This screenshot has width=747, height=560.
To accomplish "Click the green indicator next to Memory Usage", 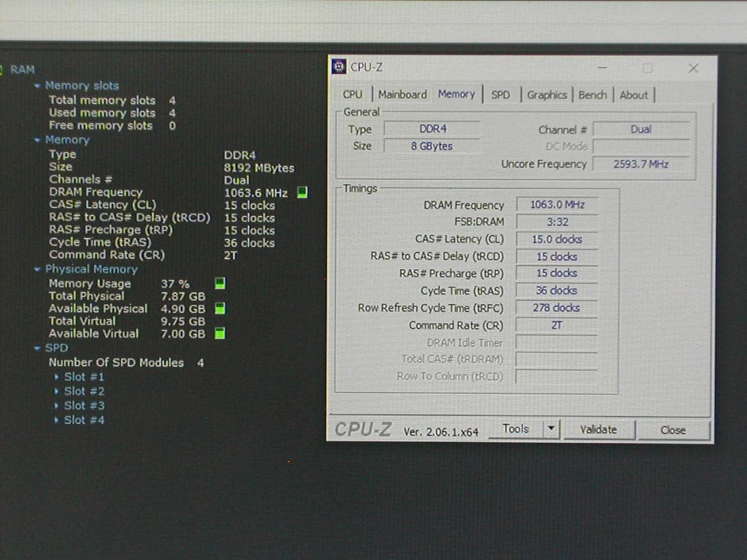I will coord(219,283).
